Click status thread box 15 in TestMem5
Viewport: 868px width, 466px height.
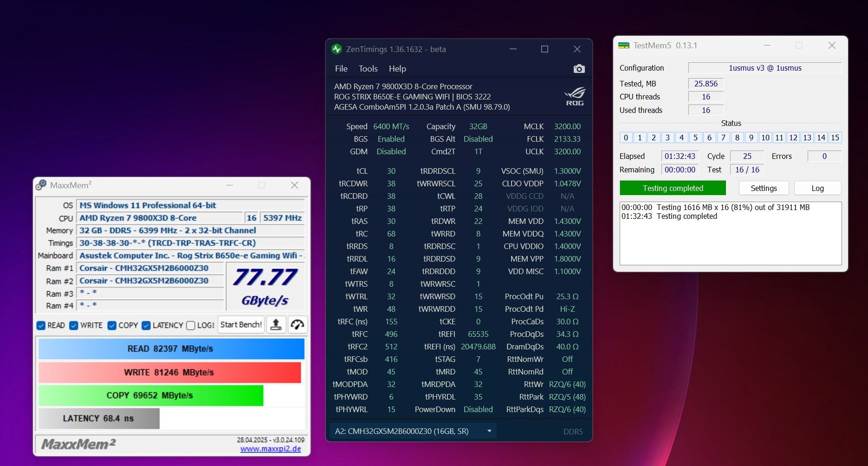pyautogui.click(x=835, y=138)
